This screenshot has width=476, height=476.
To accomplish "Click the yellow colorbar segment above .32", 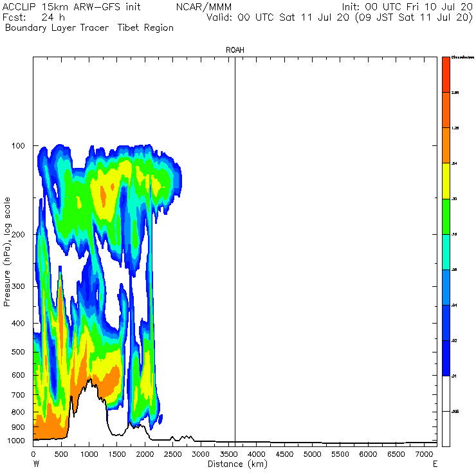I will coord(446,181).
